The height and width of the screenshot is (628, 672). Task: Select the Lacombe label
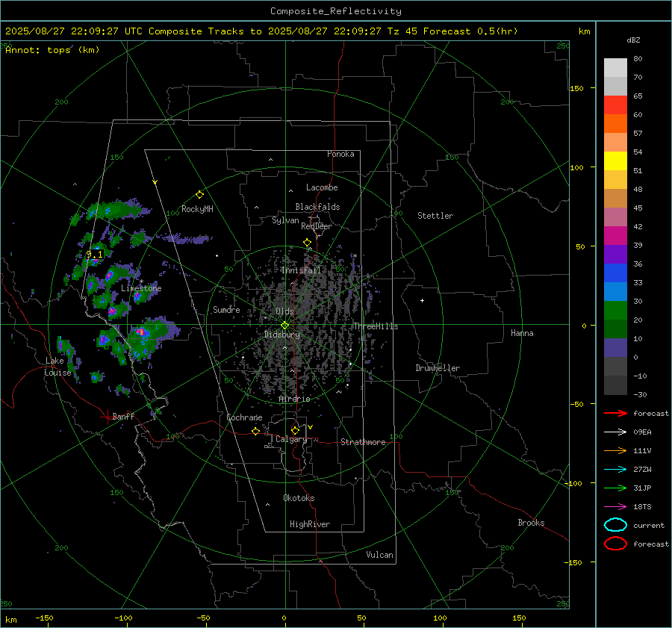[x=322, y=187]
